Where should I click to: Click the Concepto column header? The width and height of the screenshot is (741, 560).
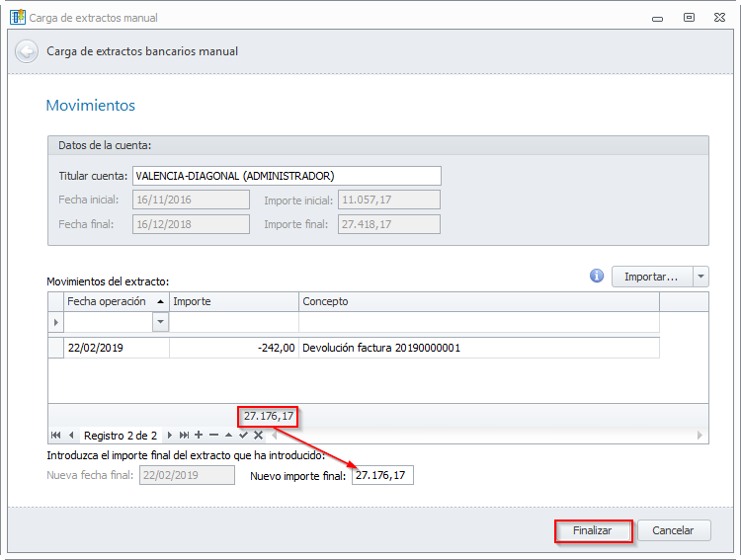pyautogui.click(x=479, y=301)
